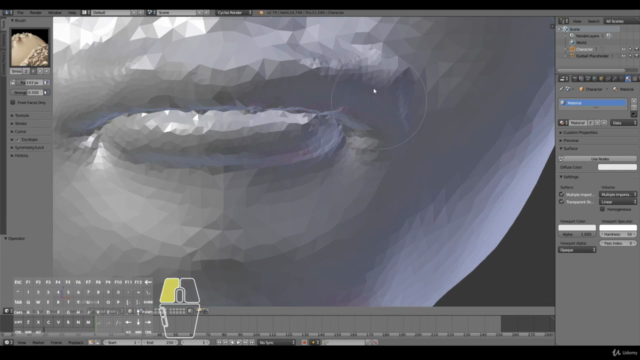Open the Window menu
This screenshot has height=360, width=640.
[55, 13]
